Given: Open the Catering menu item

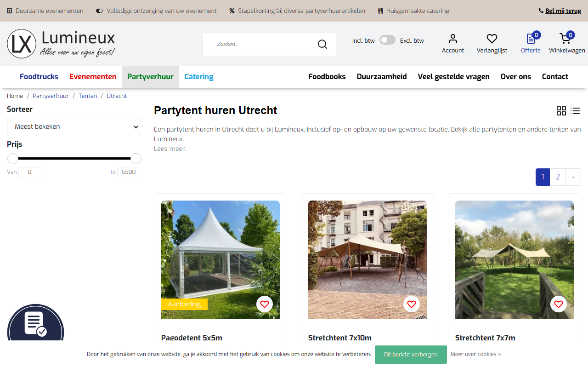Looking at the screenshot, I should (199, 76).
